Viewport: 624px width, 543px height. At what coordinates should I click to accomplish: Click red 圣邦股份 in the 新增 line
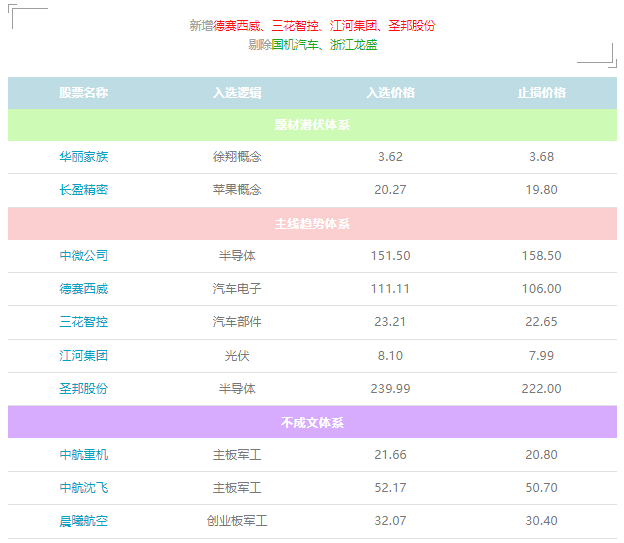tap(412, 26)
